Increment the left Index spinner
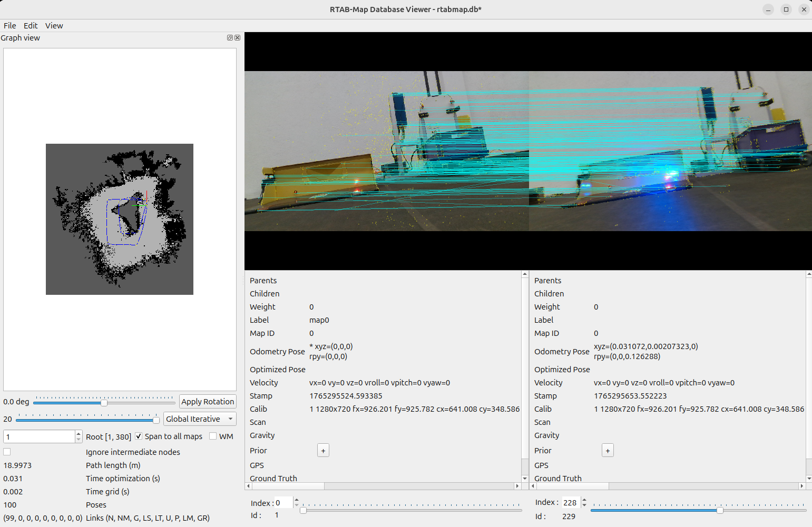Viewport: 812px width, 527px height. (x=297, y=500)
